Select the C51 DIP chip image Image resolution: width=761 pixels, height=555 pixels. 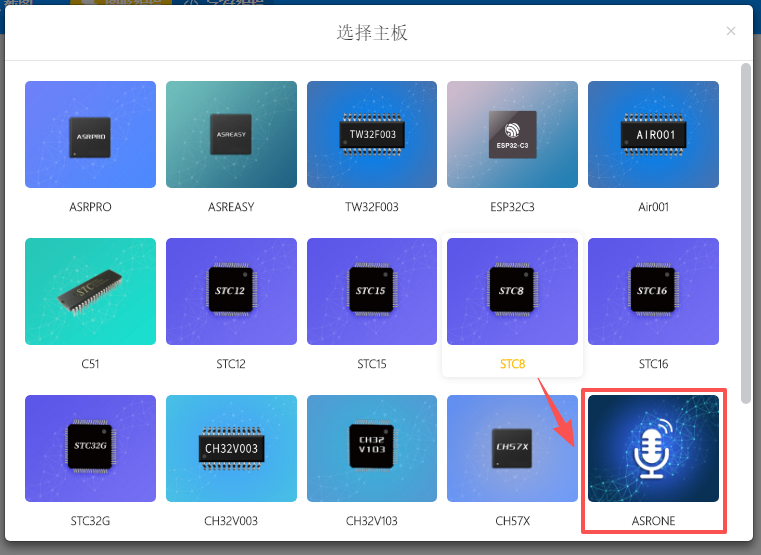90,292
